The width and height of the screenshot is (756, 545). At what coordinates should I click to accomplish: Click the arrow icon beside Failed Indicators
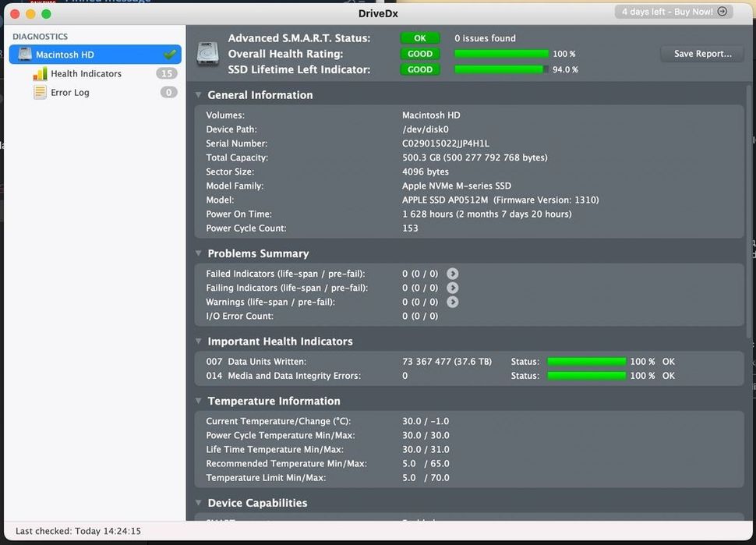452,274
